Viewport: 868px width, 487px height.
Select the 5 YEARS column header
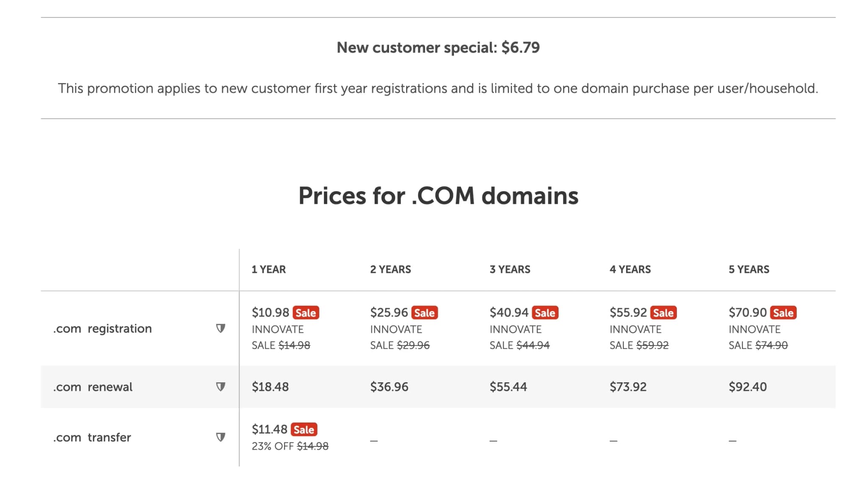coord(748,270)
